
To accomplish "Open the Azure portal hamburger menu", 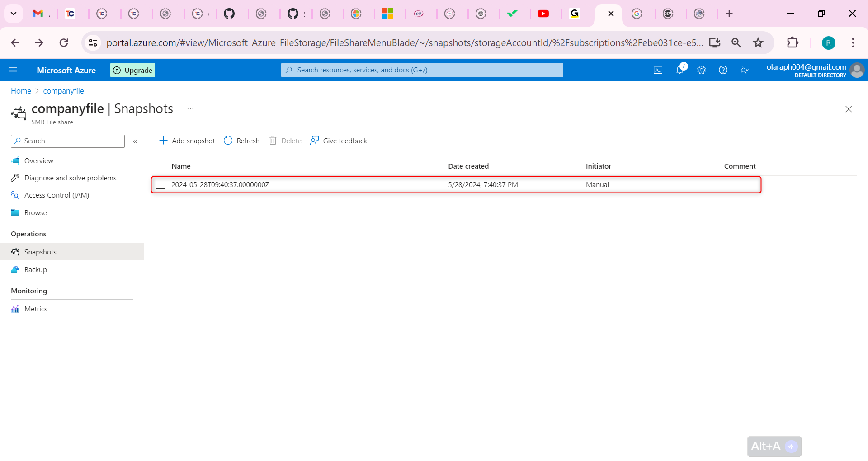I will [13, 70].
